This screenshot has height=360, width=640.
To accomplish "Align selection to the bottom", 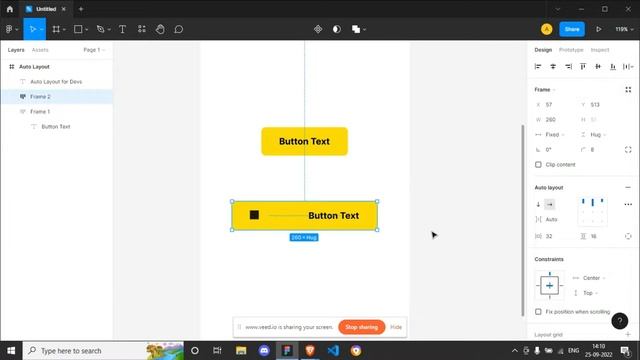I will click(613, 67).
